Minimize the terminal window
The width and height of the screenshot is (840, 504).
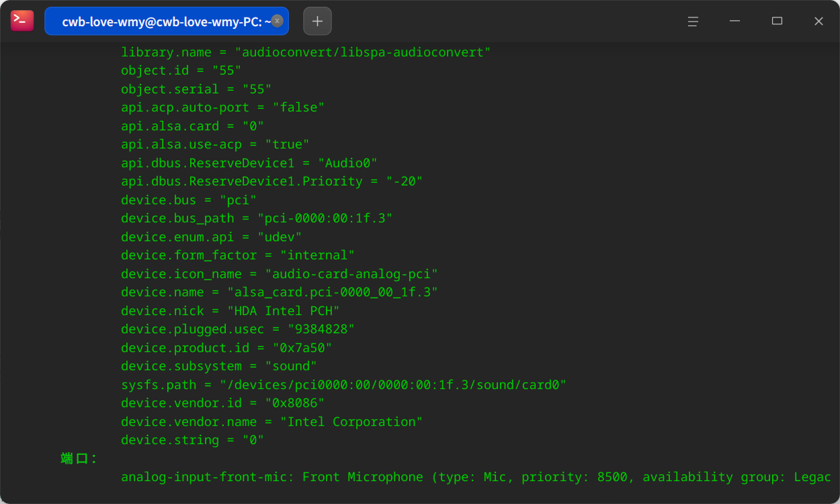(x=735, y=21)
